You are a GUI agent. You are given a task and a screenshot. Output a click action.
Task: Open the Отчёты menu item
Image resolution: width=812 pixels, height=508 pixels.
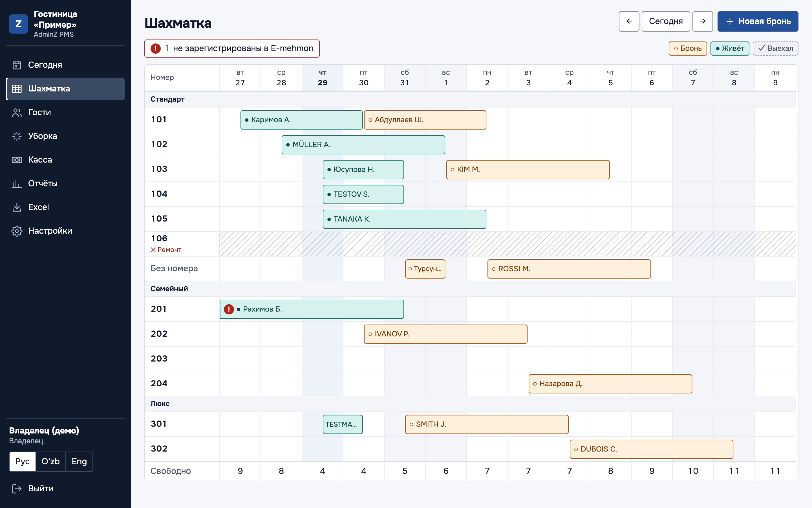(x=65, y=183)
